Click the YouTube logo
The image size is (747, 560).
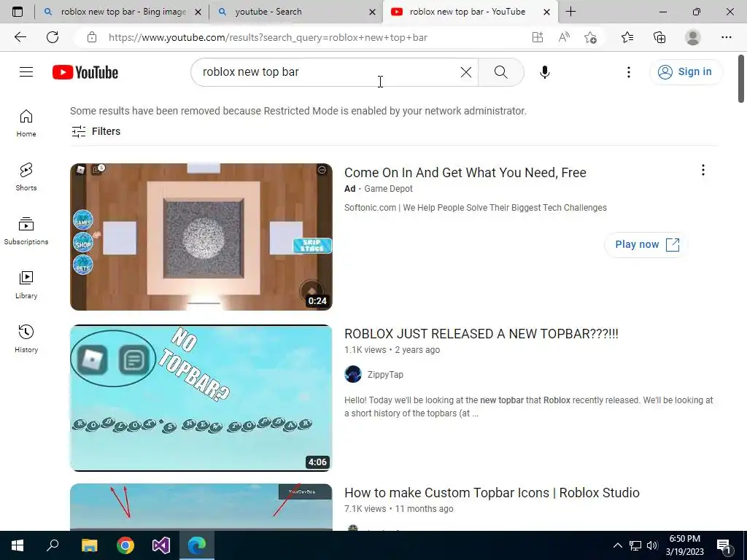click(x=85, y=72)
